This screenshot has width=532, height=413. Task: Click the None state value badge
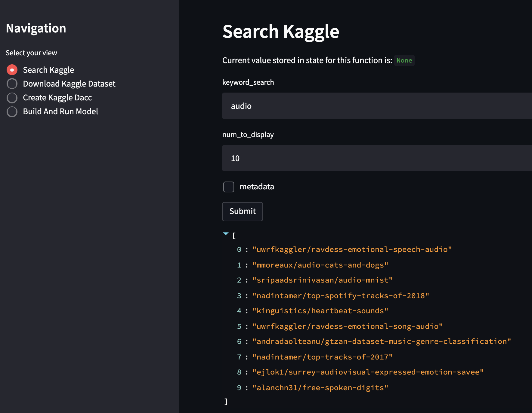click(x=404, y=60)
